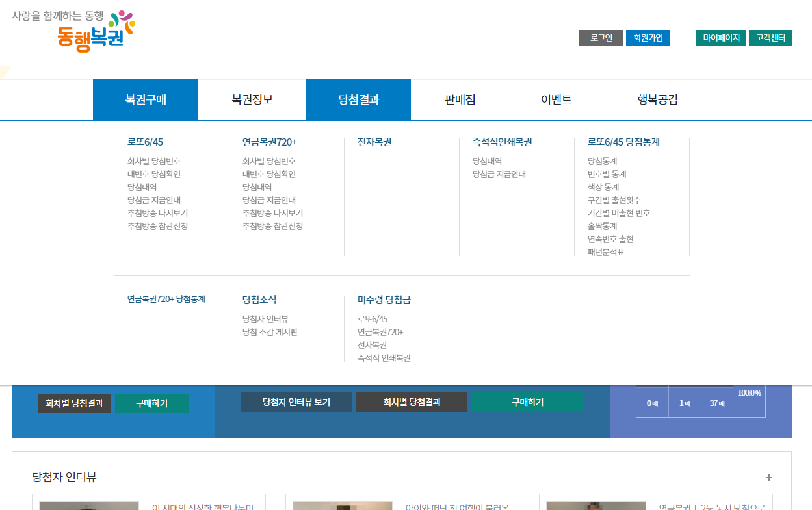Open 추첨방송 다시보기 under 로또6/45
The width and height of the screenshot is (812, 510).
click(158, 213)
